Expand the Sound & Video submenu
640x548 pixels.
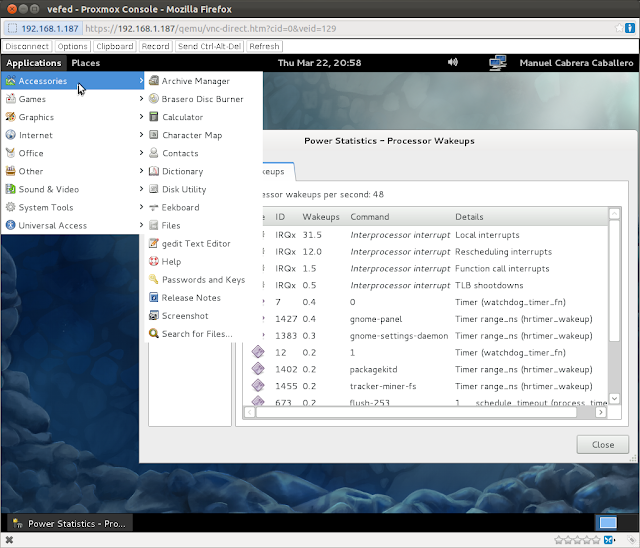pos(73,189)
